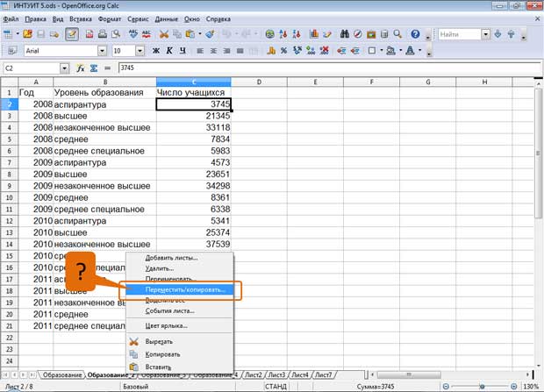Open the Gallery icon

coord(371,34)
